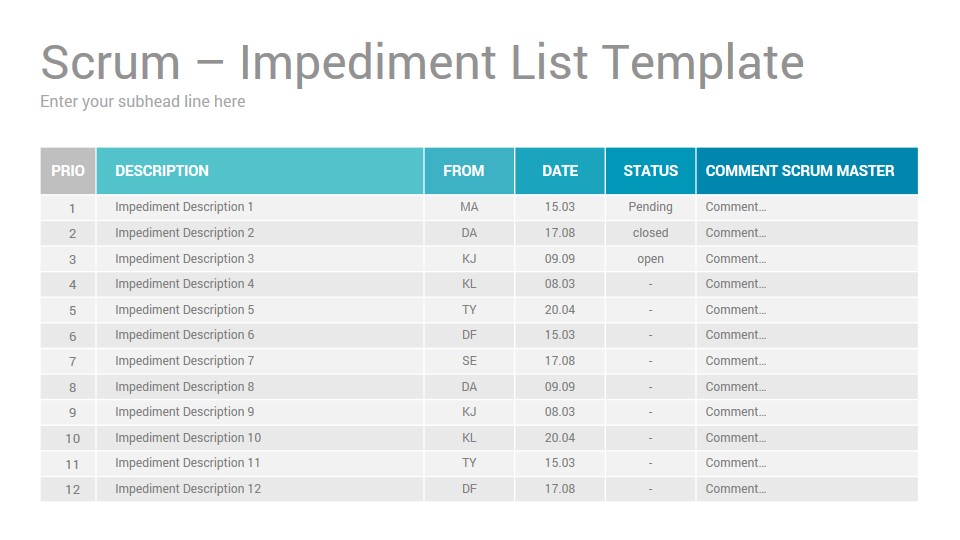Click "DF" in the Impediment Description 6 row

[469, 335]
